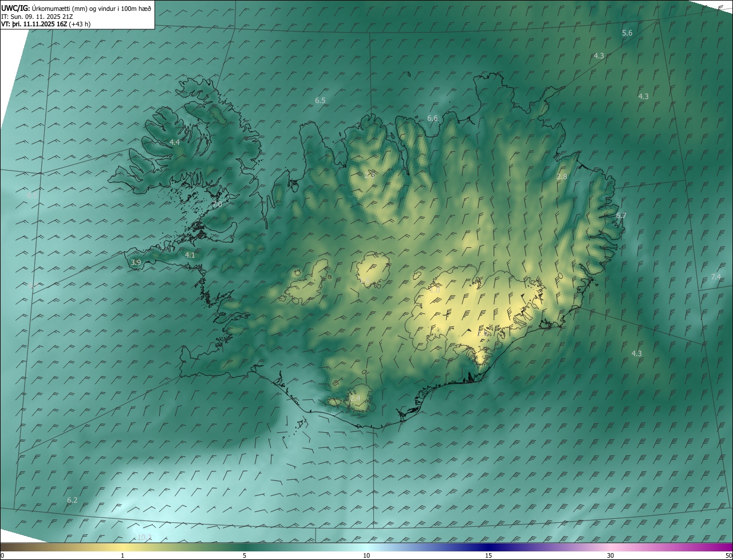
Task: Click the color scale tick label "0"
Action: pos(2,555)
